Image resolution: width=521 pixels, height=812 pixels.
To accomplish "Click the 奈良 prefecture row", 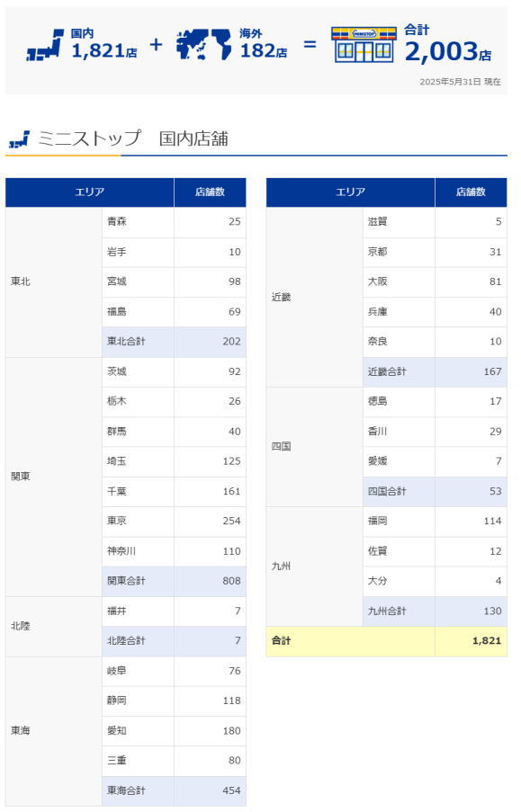I will click(435, 342).
